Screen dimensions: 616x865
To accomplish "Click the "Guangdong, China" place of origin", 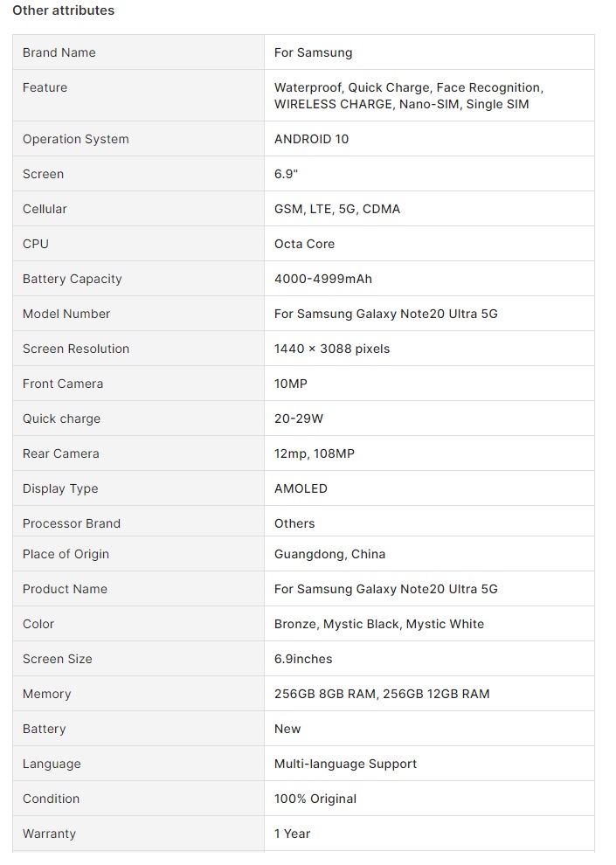I will (x=329, y=554).
